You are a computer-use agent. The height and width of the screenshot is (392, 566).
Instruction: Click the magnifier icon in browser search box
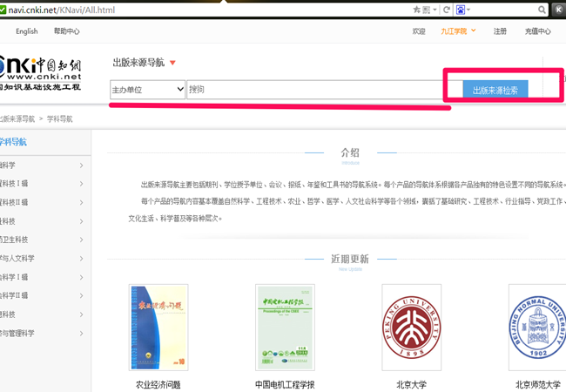click(x=542, y=10)
